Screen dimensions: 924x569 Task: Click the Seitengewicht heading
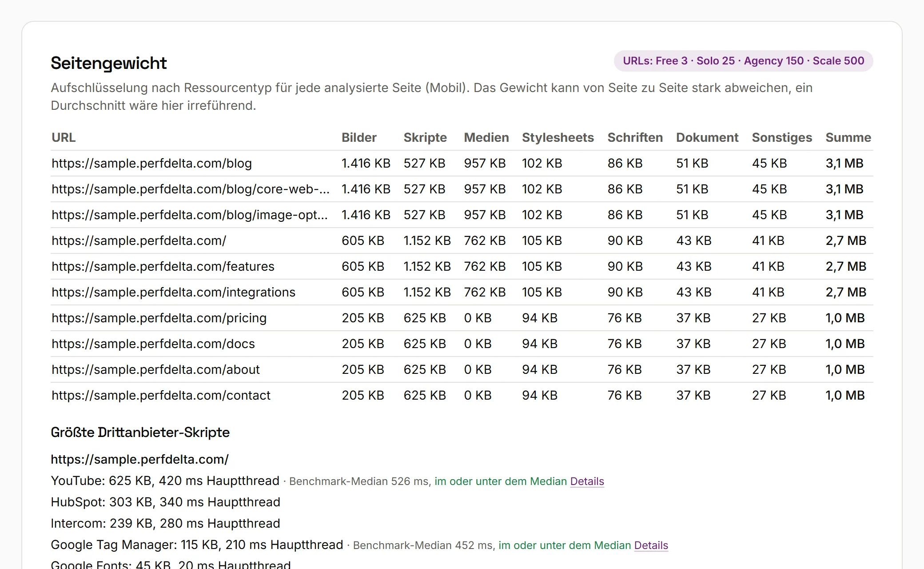(109, 63)
